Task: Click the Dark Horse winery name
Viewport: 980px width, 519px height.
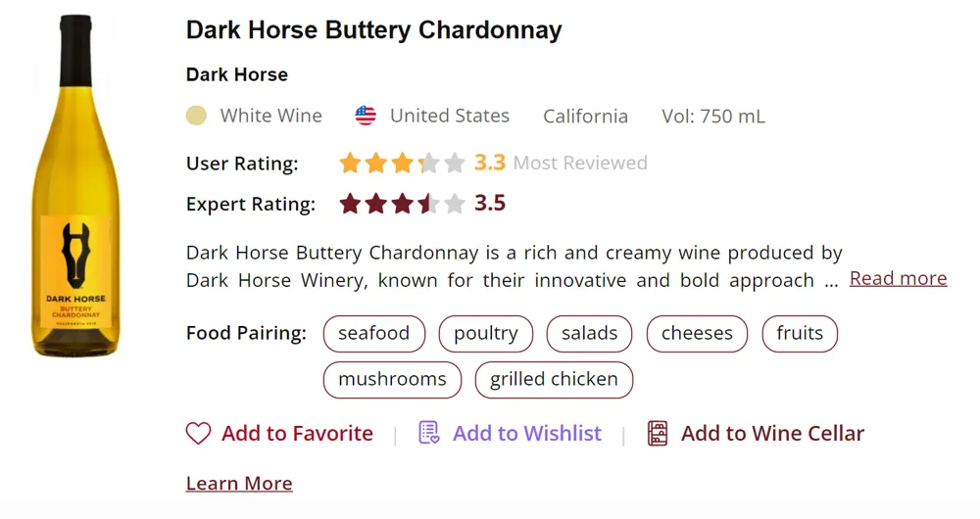Action: (x=237, y=74)
